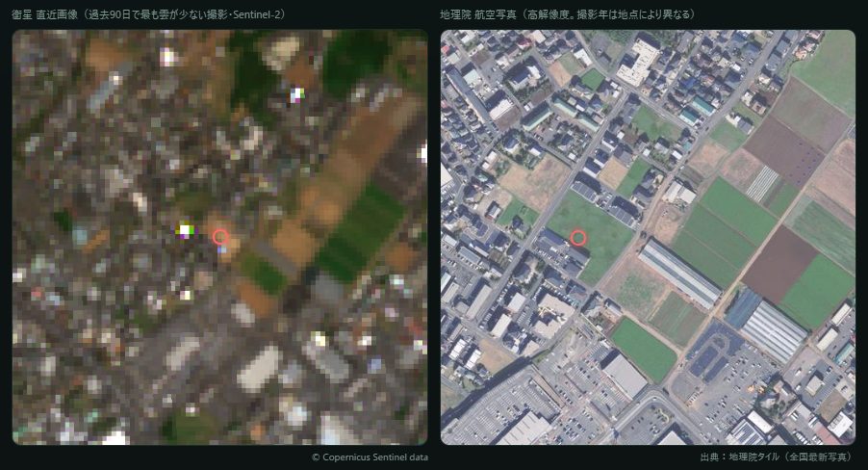Click the 出典：地理院タイル credit text
This screenshot has height=470, width=868.
(x=778, y=457)
